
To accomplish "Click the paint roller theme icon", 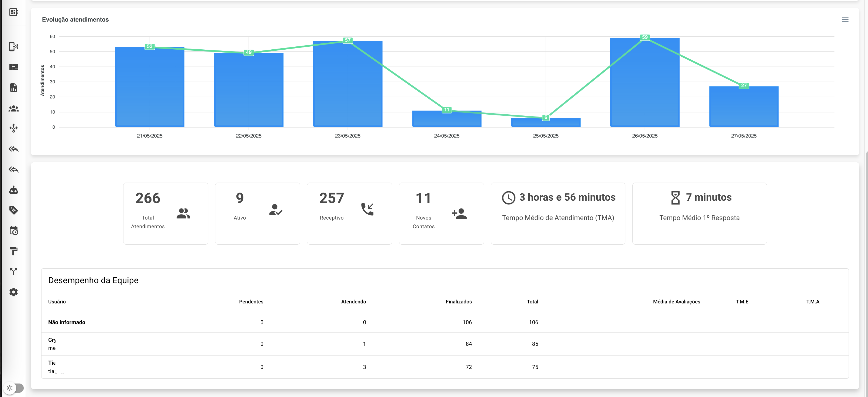I will coord(13,251).
